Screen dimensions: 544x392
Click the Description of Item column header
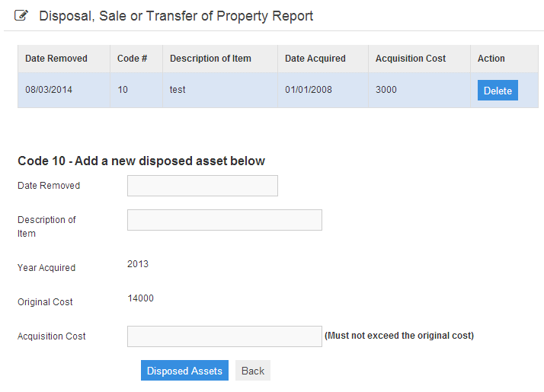coord(210,59)
